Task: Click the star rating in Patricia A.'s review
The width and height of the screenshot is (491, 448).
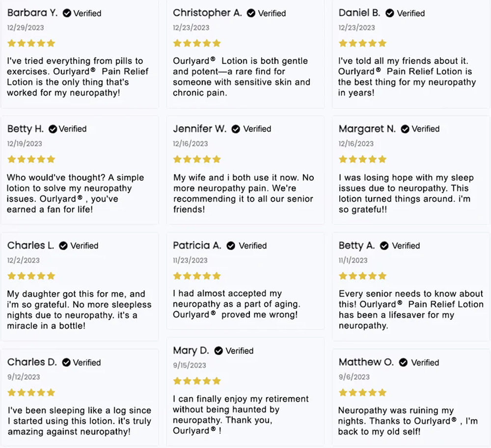Action: pyautogui.click(x=197, y=276)
